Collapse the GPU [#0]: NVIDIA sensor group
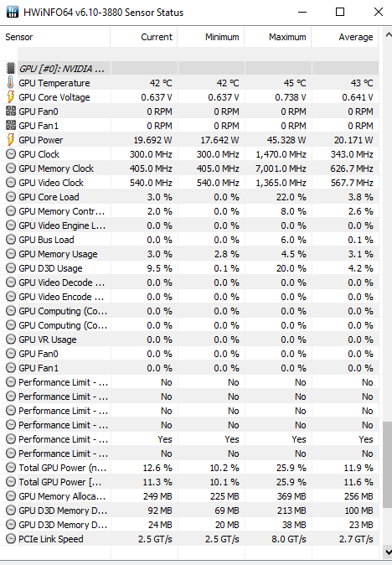Image resolution: width=392 pixels, height=565 pixels. [x=61, y=69]
